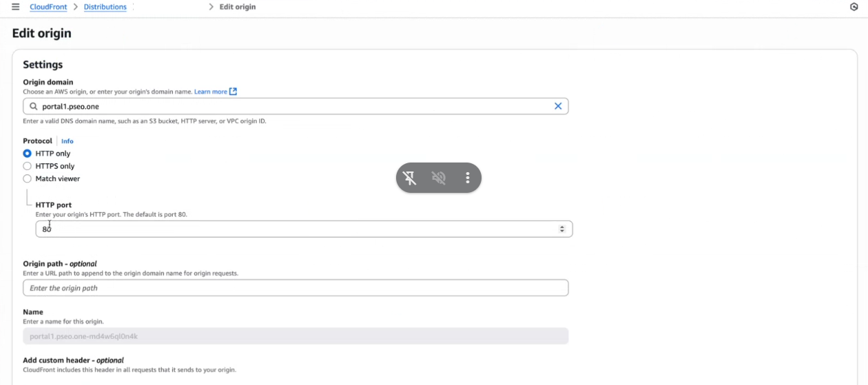
Task: Click the Edit origin breadcrumb text
Action: click(238, 7)
